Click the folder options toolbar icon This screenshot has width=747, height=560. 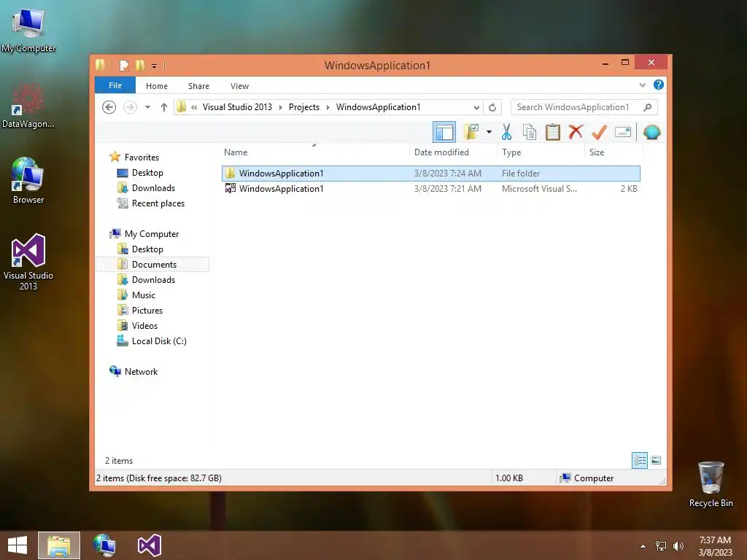(471, 132)
